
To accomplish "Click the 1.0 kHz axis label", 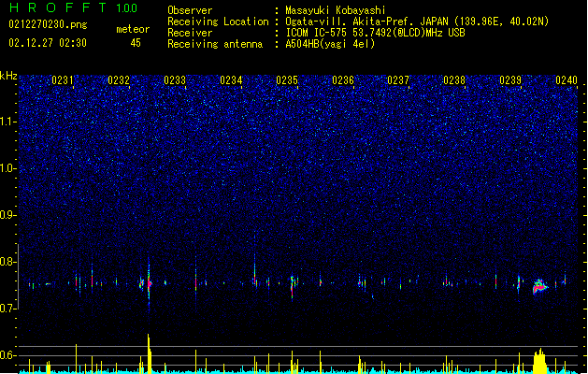I will tap(8, 168).
